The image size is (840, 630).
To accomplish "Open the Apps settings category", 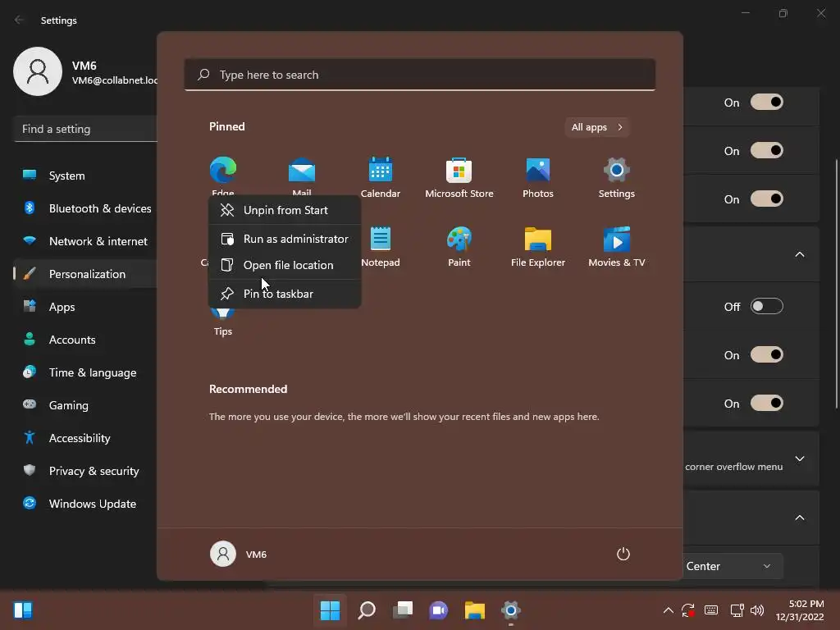I will pos(85,307).
